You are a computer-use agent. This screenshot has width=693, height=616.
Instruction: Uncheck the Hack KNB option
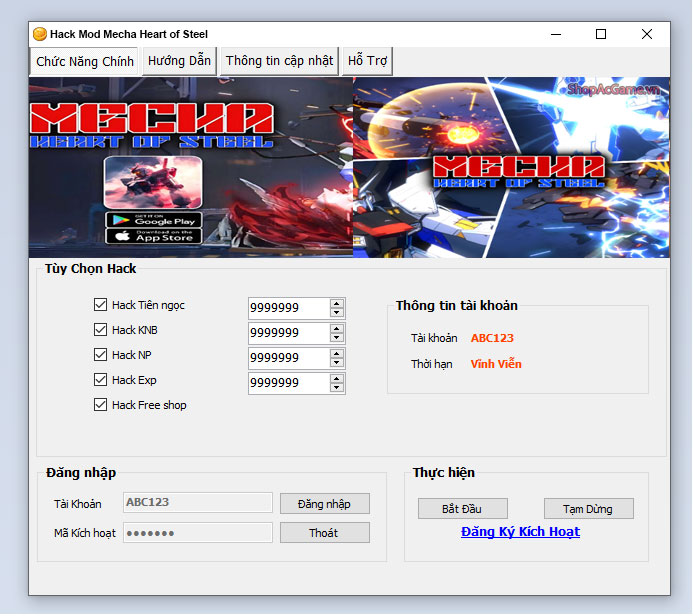(x=100, y=330)
